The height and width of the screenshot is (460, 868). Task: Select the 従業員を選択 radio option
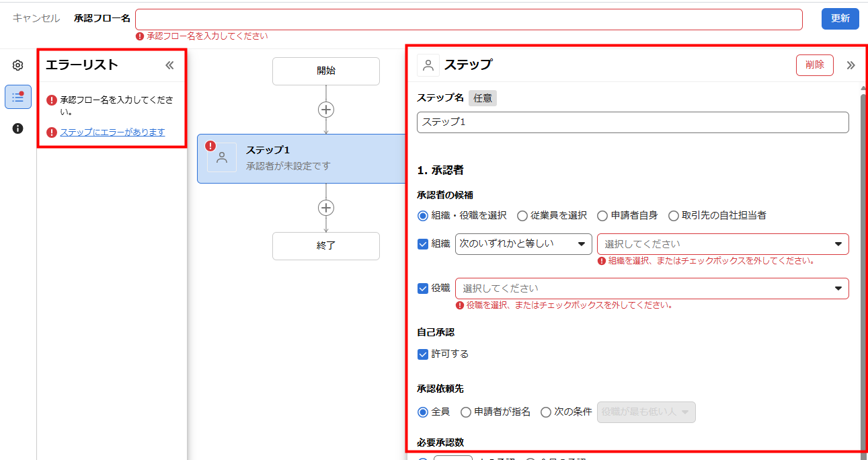pos(522,216)
